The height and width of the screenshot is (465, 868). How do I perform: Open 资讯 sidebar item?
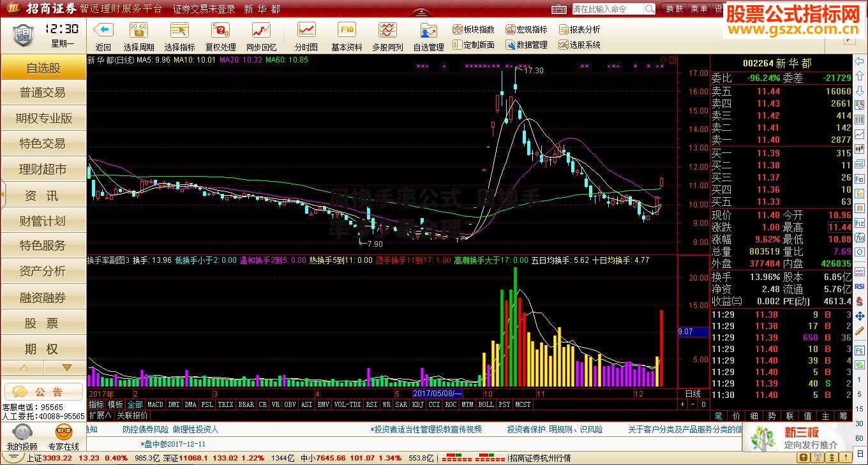point(43,195)
